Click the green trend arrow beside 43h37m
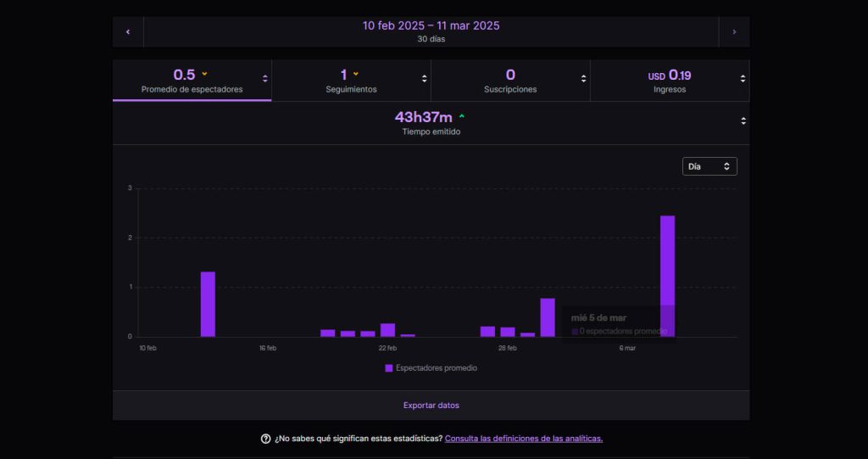Viewport: 868px width, 459px height. [x=462, y=116]
